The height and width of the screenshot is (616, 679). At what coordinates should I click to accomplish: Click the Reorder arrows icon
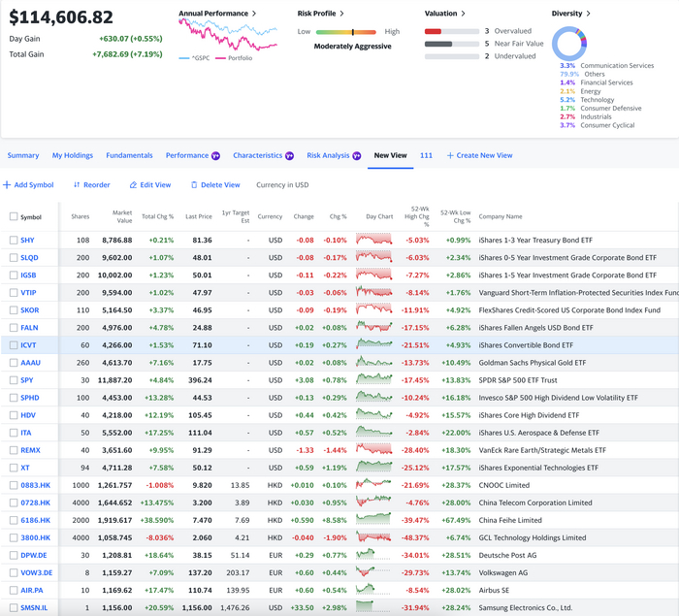pyautogui.click(x=77, y=185)
